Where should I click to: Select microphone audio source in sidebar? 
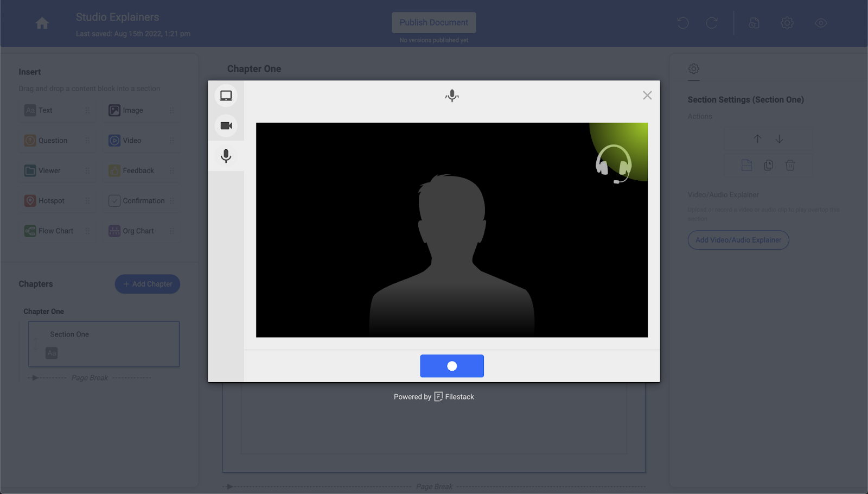coord(226,156)
